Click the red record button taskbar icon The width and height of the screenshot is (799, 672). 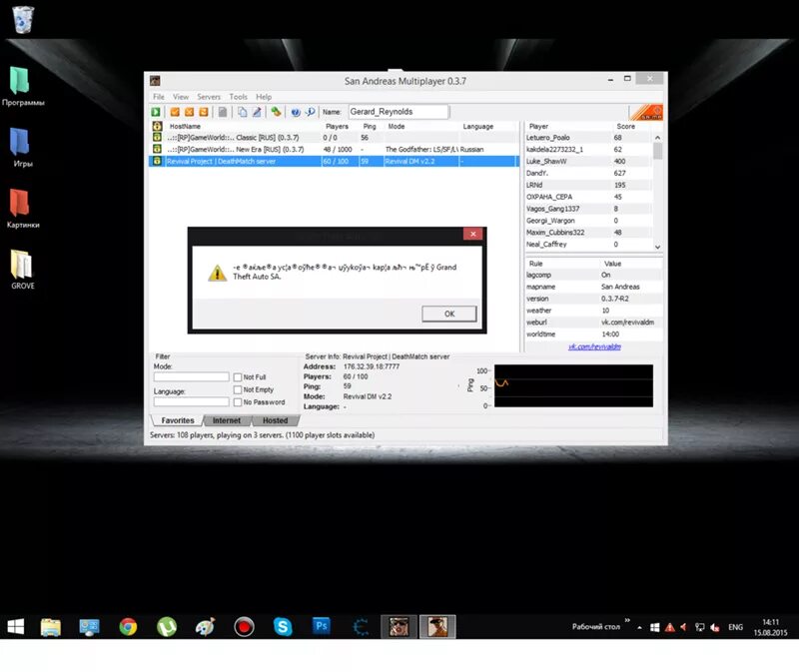click(244, 627)
